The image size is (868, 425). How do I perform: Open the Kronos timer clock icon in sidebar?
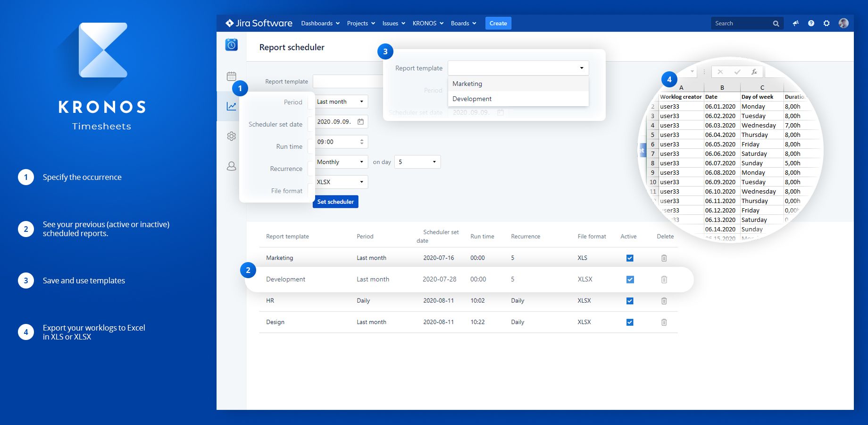pyautogui.click(x=231, y=45)
